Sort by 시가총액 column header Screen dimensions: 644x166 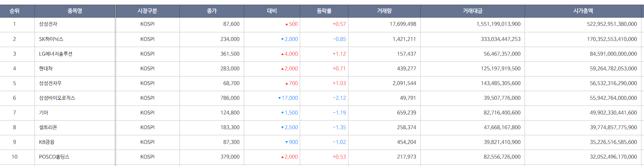[x=583, y=11]
